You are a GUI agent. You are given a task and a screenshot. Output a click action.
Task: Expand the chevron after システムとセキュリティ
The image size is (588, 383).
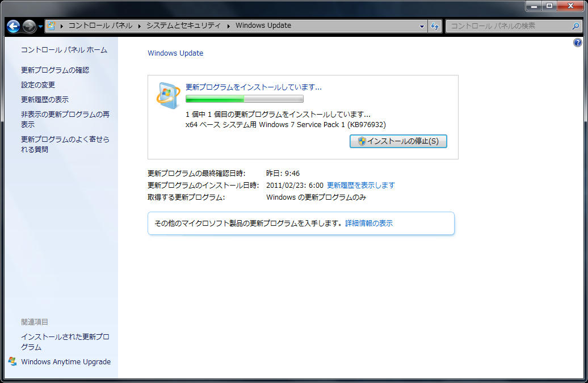[228, 26]
